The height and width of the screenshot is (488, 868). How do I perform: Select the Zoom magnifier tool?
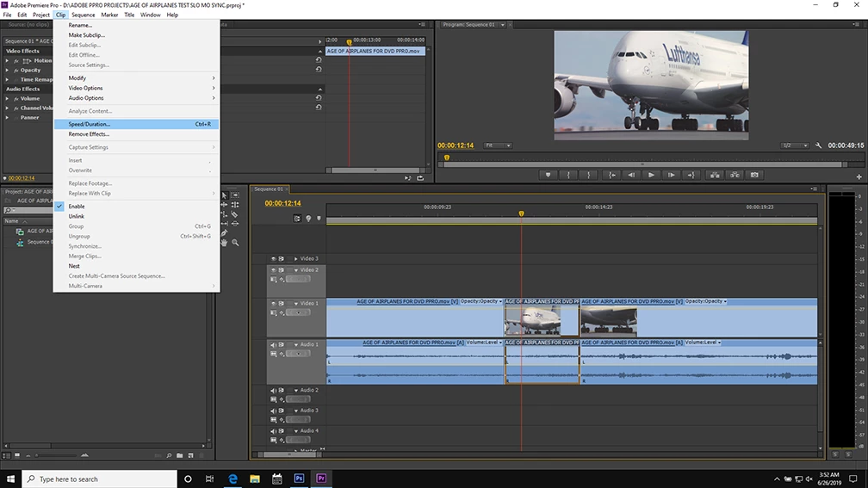(x=235, y=243)
